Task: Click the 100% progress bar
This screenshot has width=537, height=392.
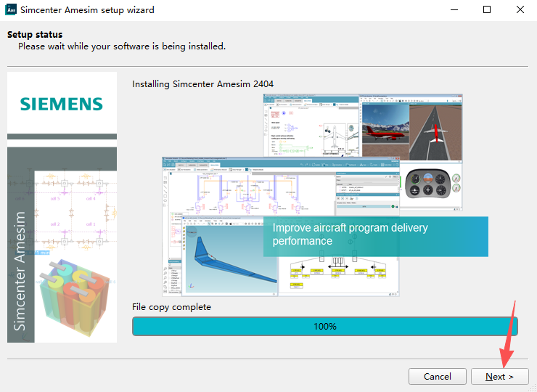Action: (x=324, y=327)
